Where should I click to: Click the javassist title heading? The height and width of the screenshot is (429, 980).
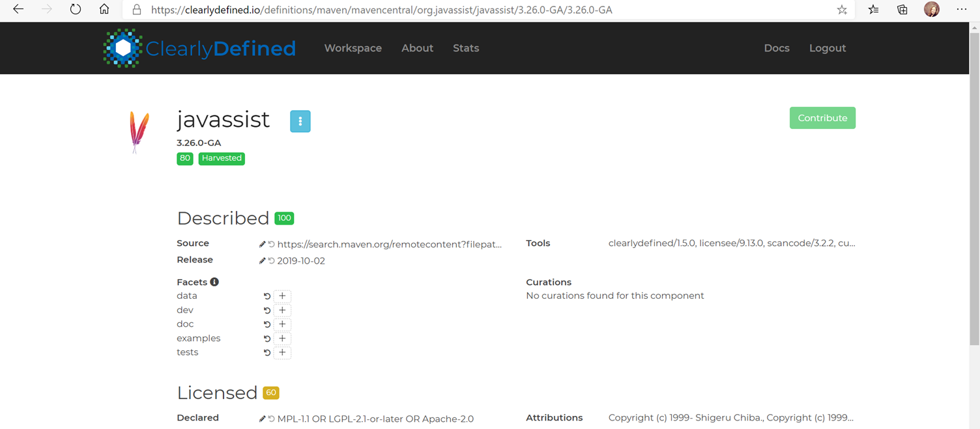click(223, 119)
